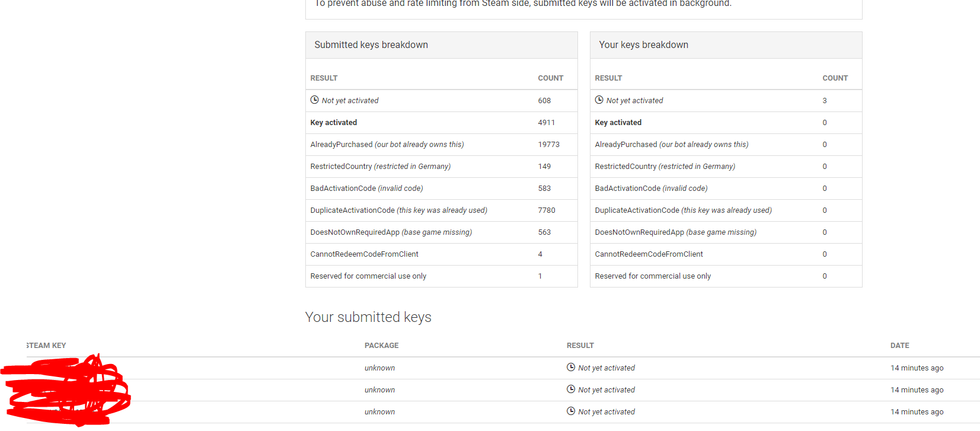Click the unknown package in the third row
This screenshot has height=431, width=980.
[x=379, y=412]
